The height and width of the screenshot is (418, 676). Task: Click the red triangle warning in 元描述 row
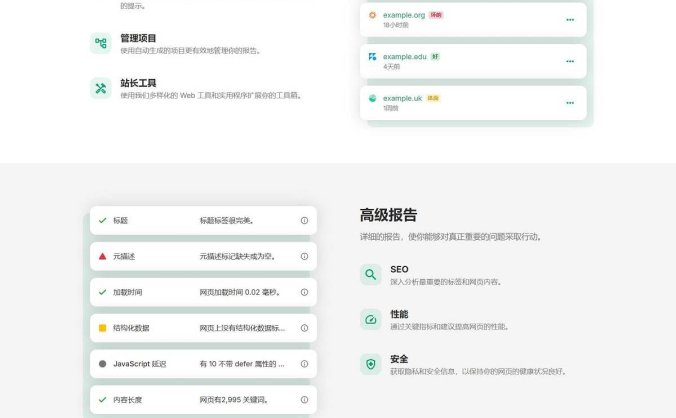pyautogui.click(x=102, y=256)
